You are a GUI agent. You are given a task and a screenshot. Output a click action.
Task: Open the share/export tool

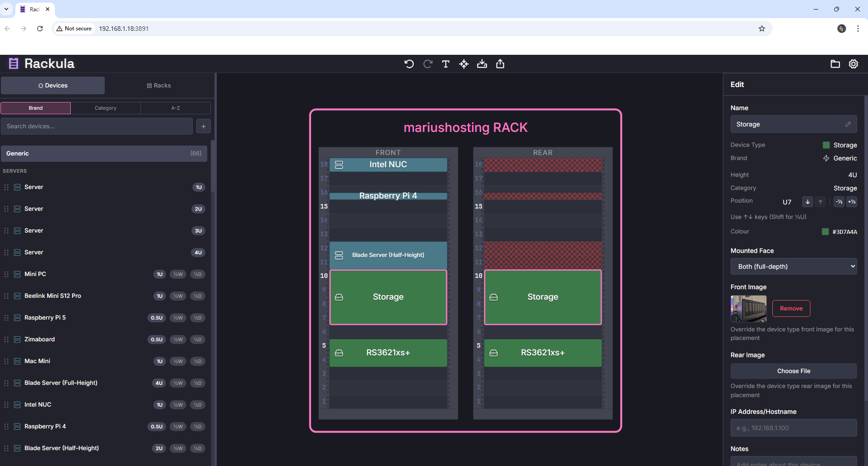point(500,64)
